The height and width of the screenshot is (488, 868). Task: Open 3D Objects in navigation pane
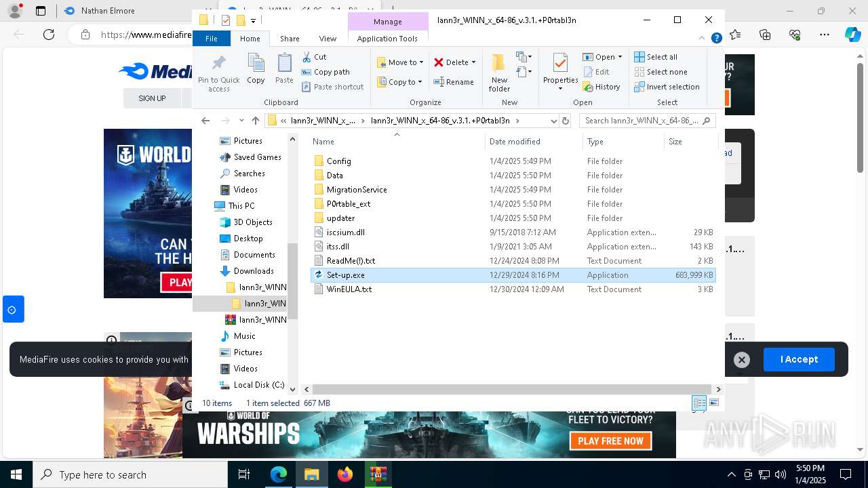253,222
